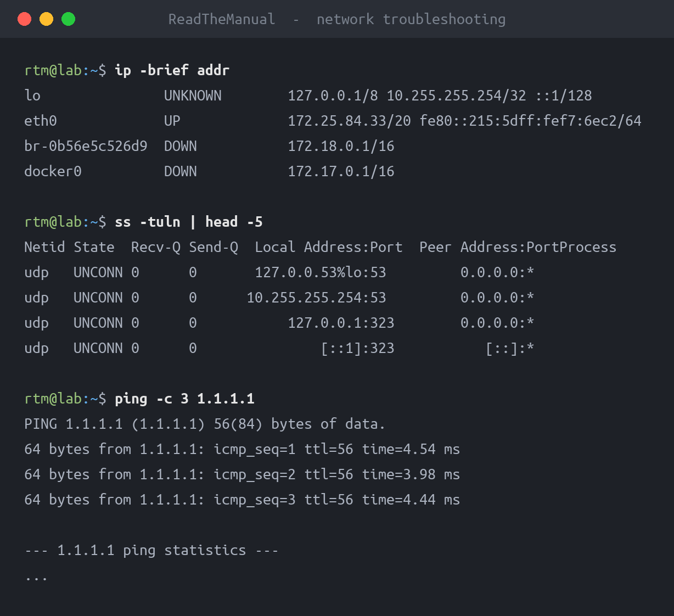Select the 'docker0' interface name

point(53,171)
